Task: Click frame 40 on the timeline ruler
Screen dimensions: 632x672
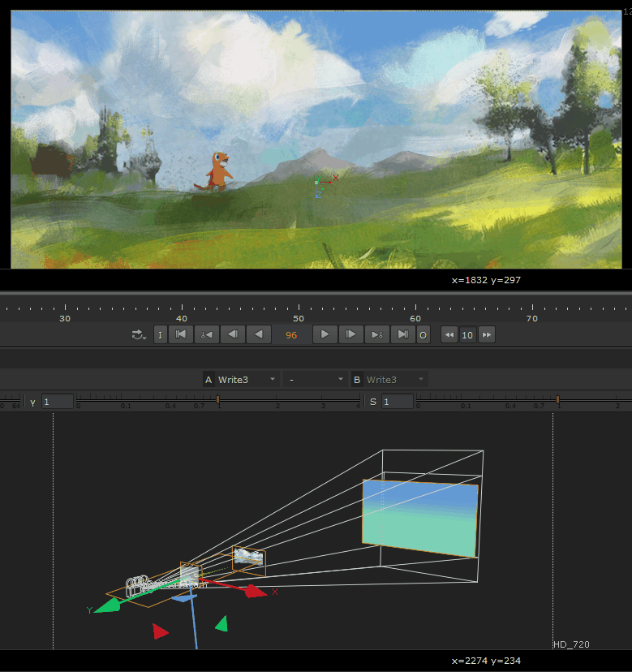Action: 182,318
